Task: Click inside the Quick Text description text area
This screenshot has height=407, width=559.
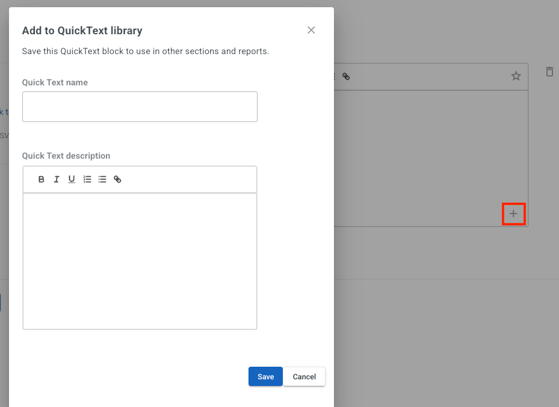Action: pyautogui.click(x=140, y=261)
